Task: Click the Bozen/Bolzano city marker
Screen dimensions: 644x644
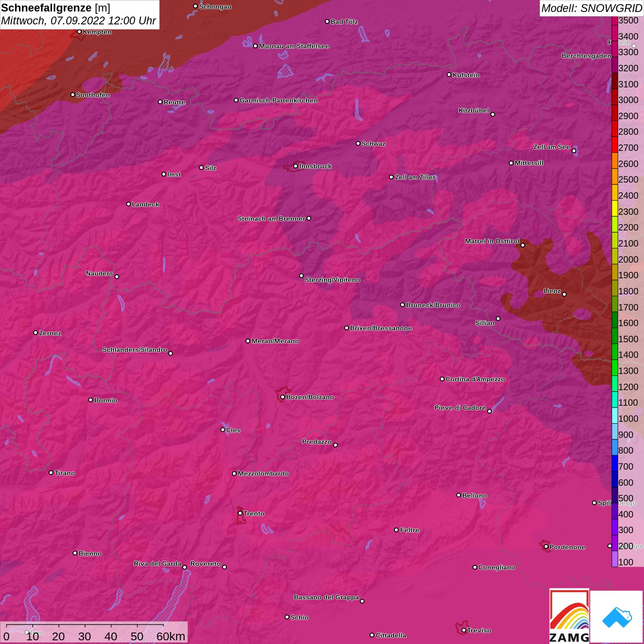Action: (282, 397)
